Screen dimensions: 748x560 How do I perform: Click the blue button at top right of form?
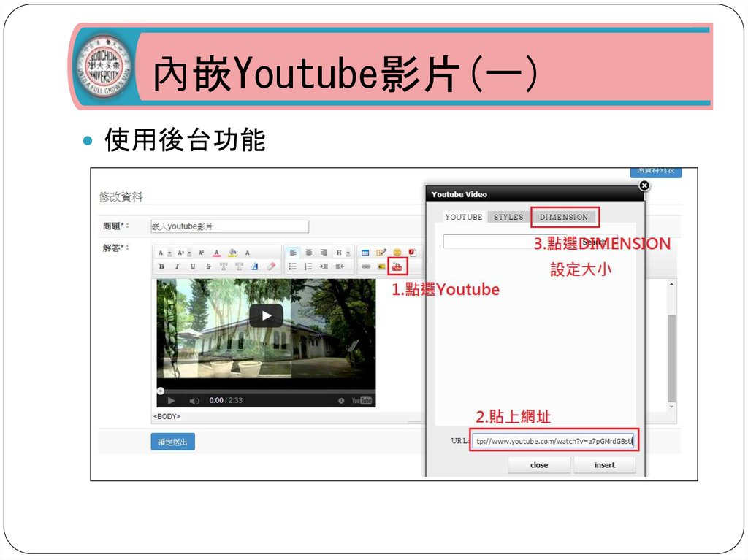tap(656, 172)
